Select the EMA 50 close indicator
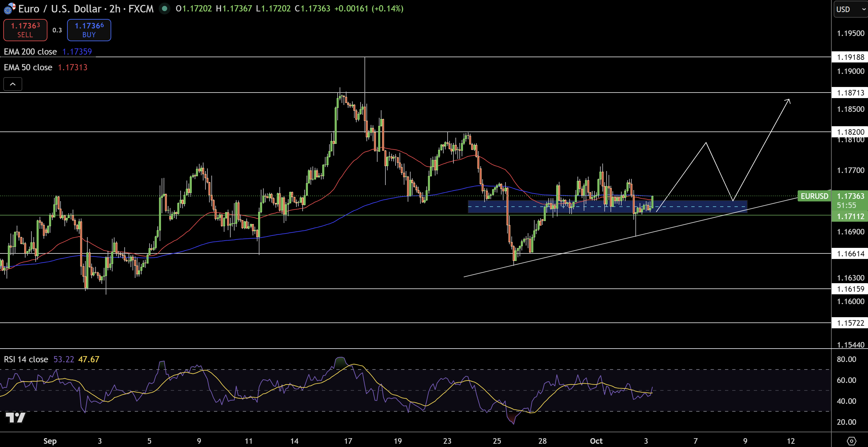Viewport: 868px width, 447px height. 28,67
